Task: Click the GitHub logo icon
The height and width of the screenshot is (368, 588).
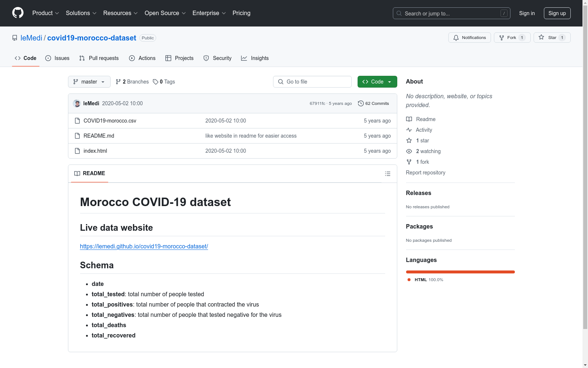Action: pos(18,13)
